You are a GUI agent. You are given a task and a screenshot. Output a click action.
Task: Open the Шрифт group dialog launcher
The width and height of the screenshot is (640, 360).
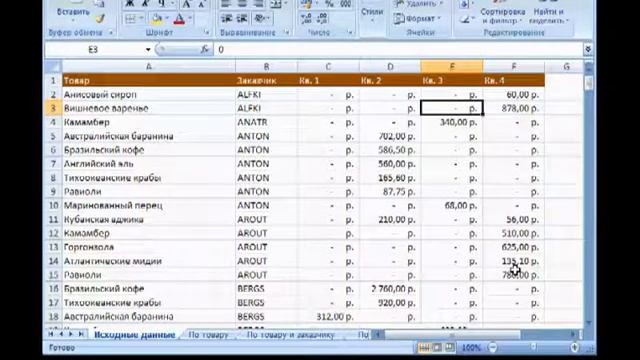(x=207, y=33)
